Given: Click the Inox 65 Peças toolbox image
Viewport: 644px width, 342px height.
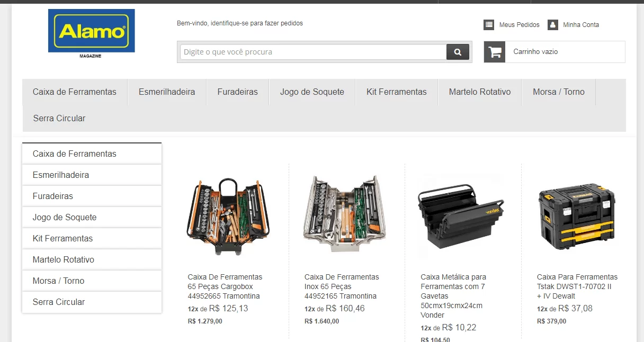Looking at the screenshot, I should [345, 214].
